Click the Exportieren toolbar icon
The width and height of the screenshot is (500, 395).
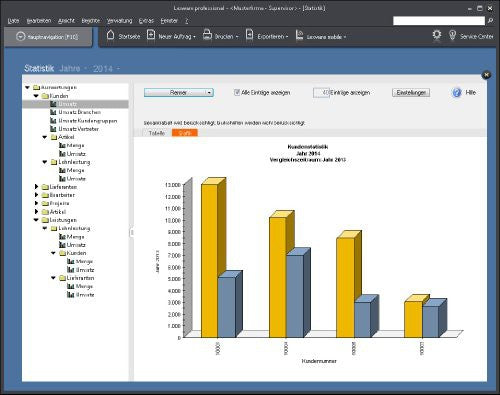(249, 35)
